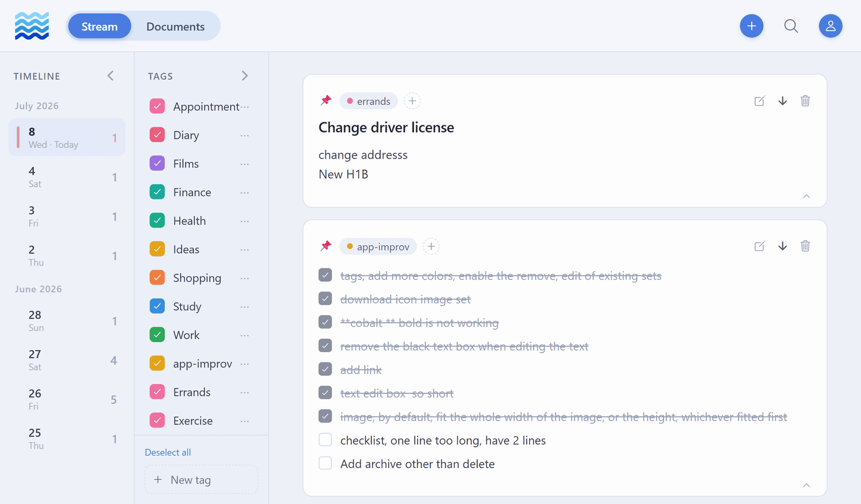861x504 pixels.
Task: Click the errands tag chip
Action: pos(369,101)
